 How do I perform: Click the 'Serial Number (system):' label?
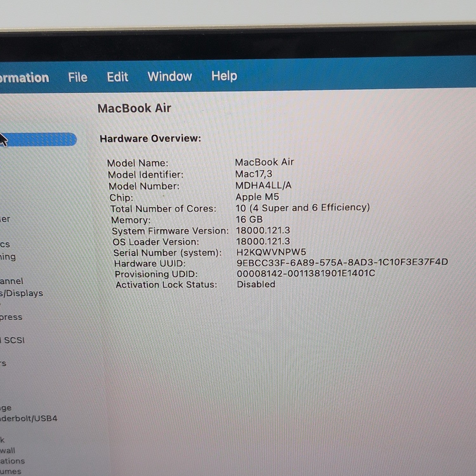(168, 253)
